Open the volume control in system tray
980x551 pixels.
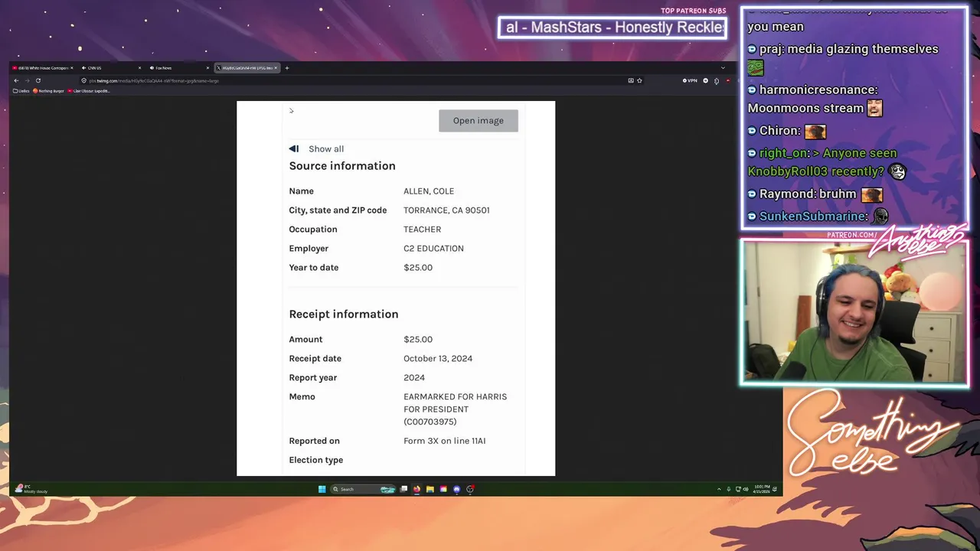click(746, 489)
